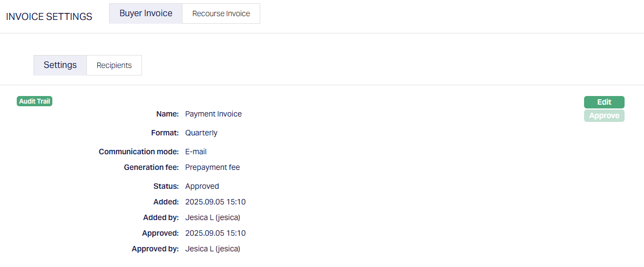Click the INVOICE SETTINGS heading
Screen dimensions: 644x267
coord(49,17)
